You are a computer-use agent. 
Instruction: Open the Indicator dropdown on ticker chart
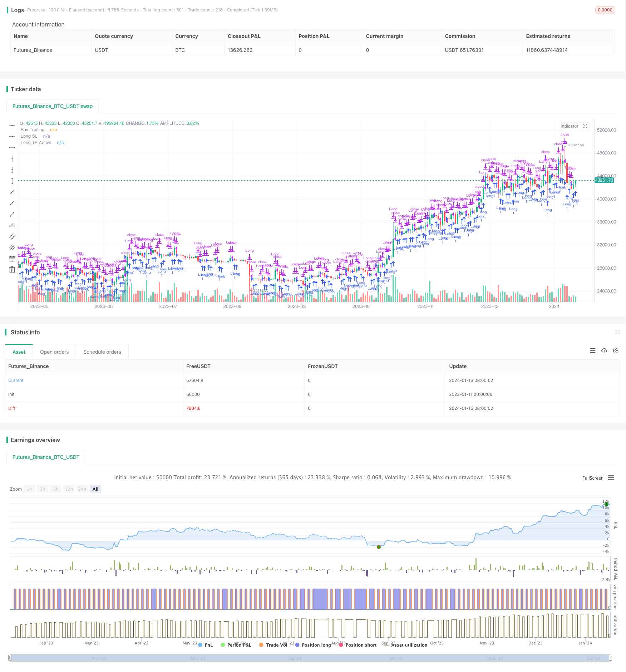click(569, 126)
